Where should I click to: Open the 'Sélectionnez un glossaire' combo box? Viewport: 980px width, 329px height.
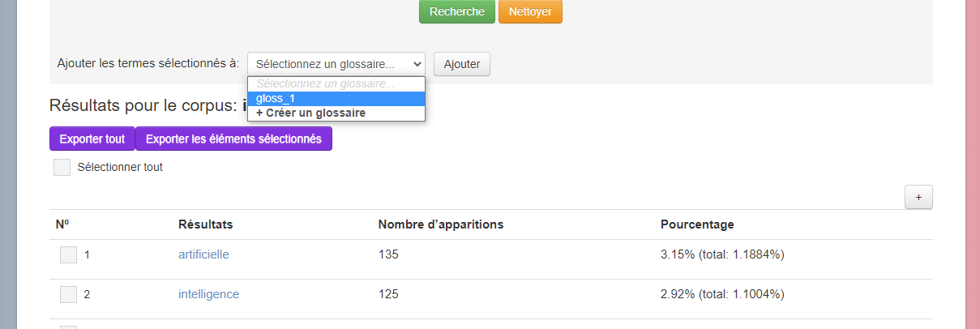336,63
